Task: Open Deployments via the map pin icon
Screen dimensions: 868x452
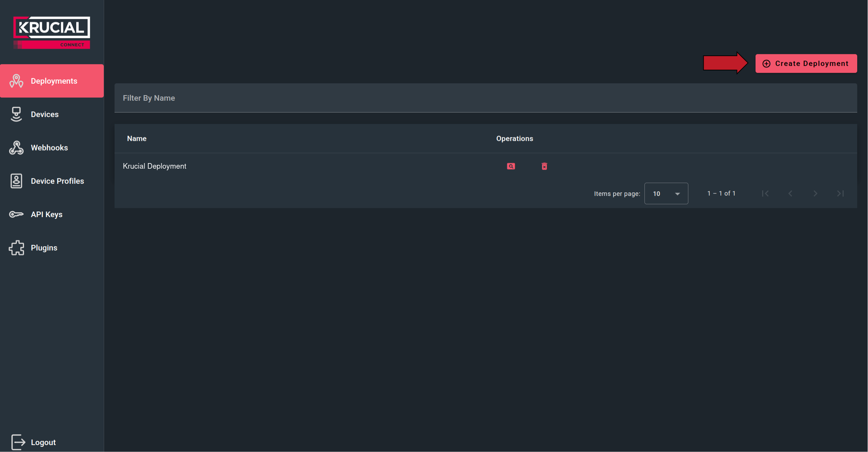Action: tap(16, 81)
